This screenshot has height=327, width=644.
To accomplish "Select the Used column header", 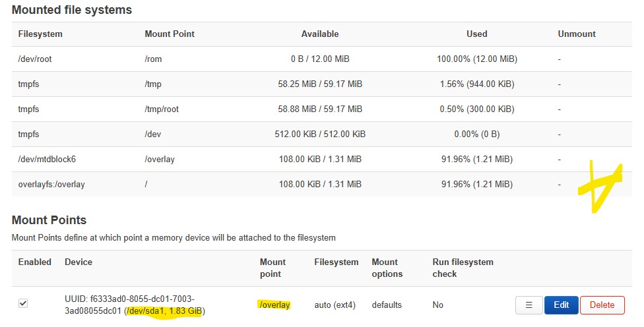I will tap(476, 34).
